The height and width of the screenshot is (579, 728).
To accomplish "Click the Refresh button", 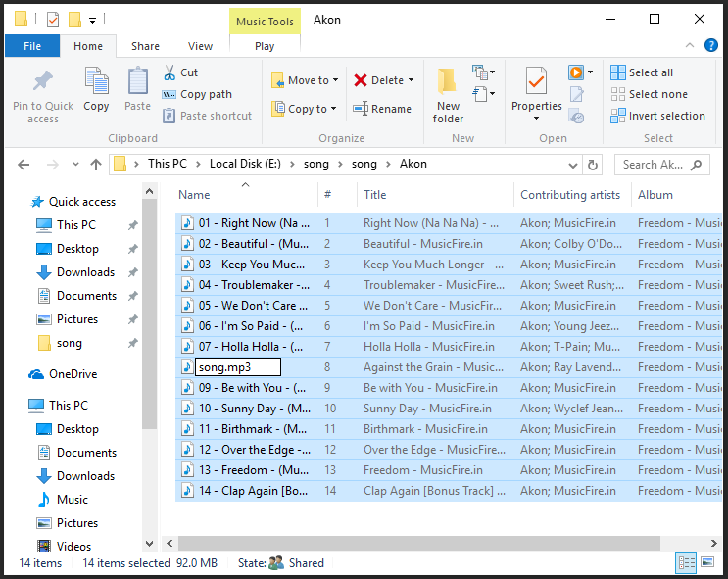I will pyautogui.click(x=593, y=165).
